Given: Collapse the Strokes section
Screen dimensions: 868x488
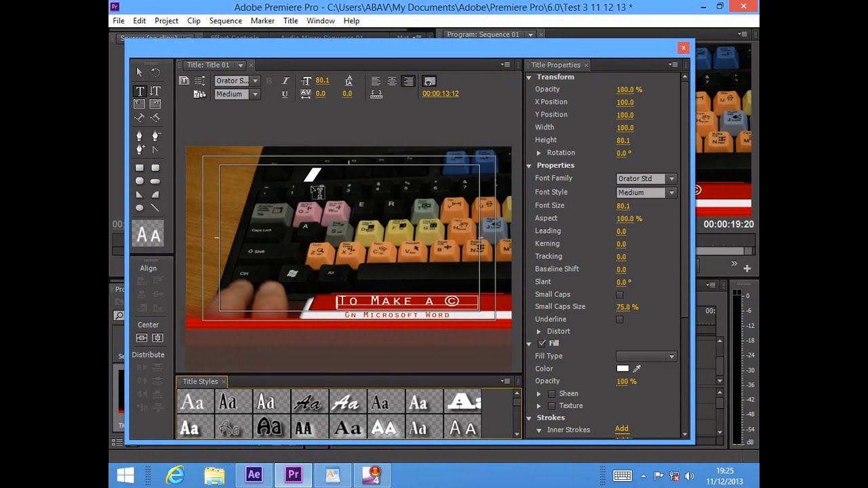Looking at the screenshot, I should pyautogui.click(x=529, y=418).
